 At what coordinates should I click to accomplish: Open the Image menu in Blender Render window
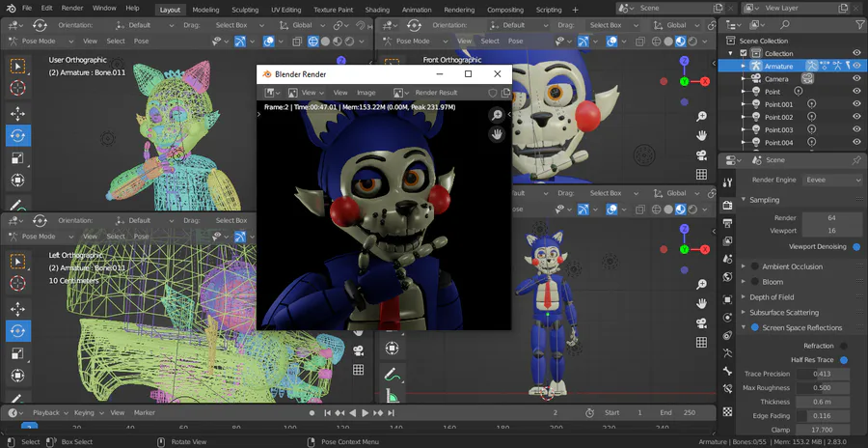(x=366, y=93)
